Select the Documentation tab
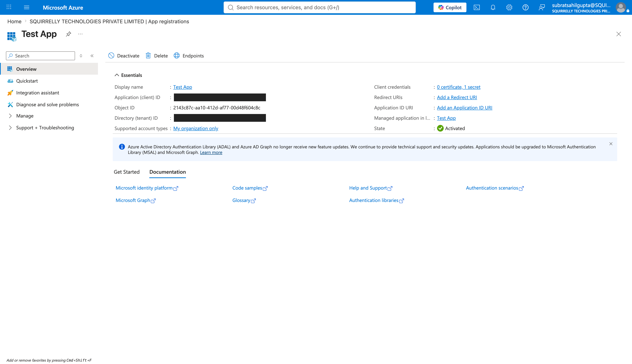632x364 pixels. (x=167, y=172)
